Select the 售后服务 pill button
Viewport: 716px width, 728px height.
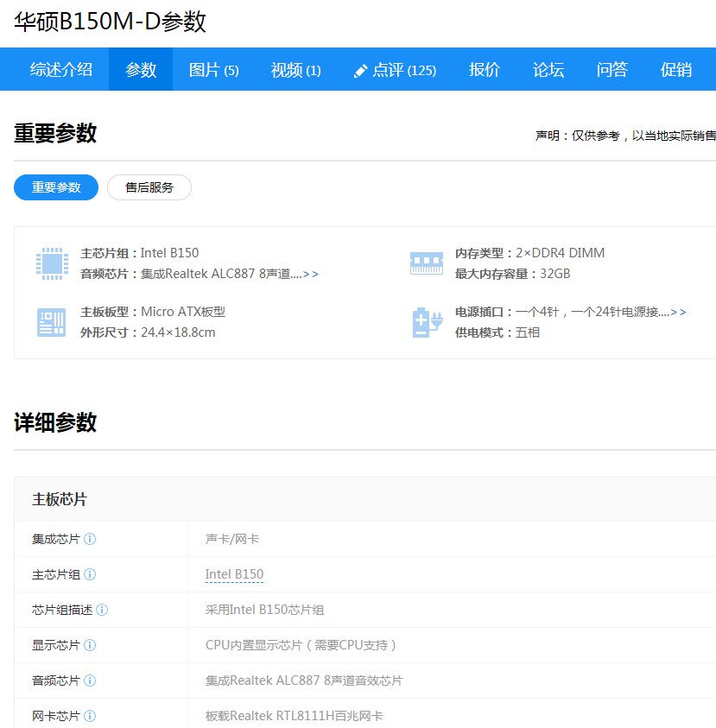(x=149, y=187)
